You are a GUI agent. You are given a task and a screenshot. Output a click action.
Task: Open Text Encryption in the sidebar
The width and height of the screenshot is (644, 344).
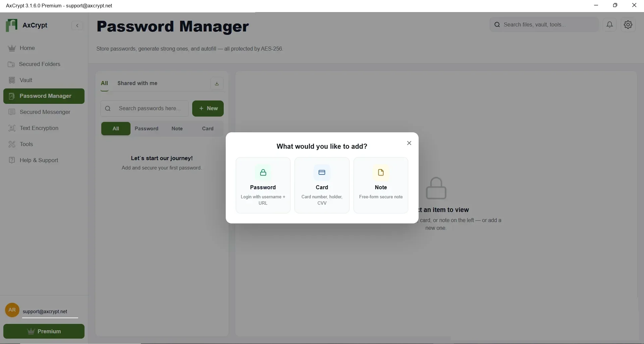(44, 128)
